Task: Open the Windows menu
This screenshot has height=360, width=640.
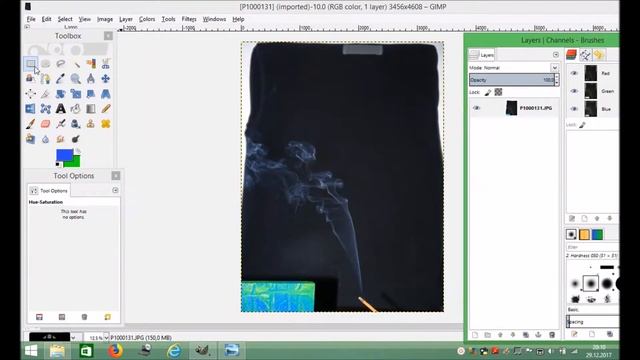Action: (x=214, y=19)
